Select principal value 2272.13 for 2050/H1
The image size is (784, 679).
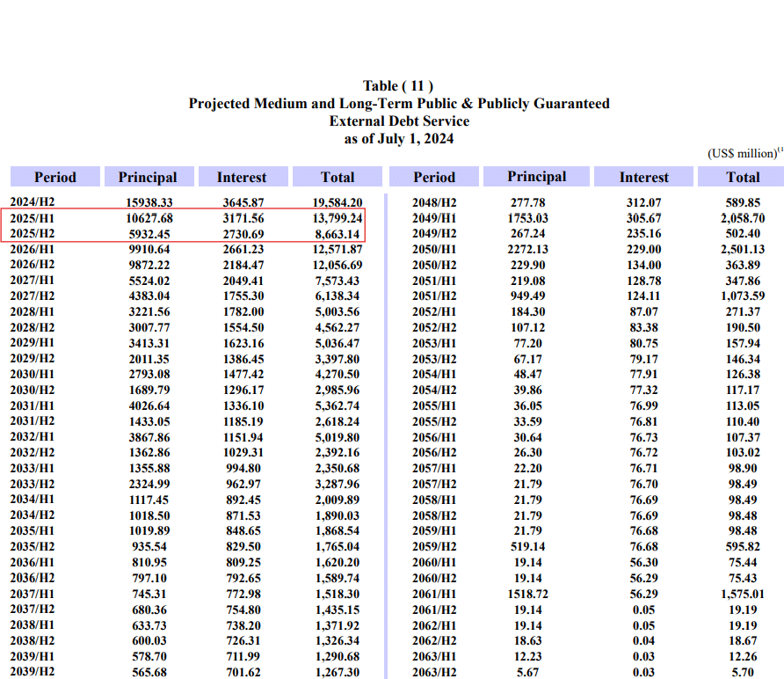click(x=528, y=249)
